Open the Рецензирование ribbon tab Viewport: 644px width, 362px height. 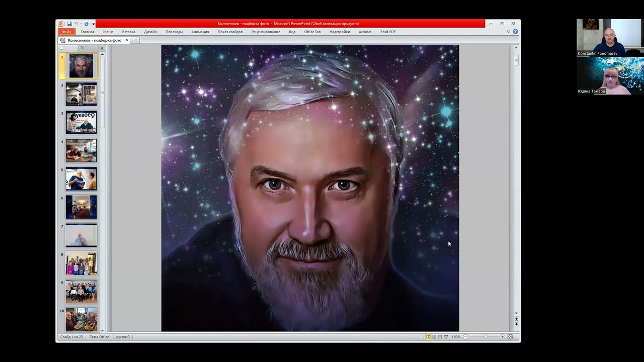pyautogui.click(x=266, y=32)
